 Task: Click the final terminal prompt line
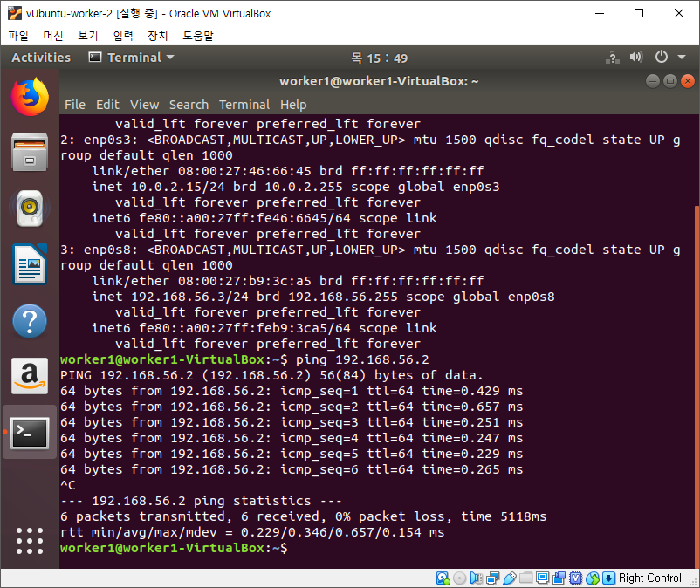click(x=174, y=548)
